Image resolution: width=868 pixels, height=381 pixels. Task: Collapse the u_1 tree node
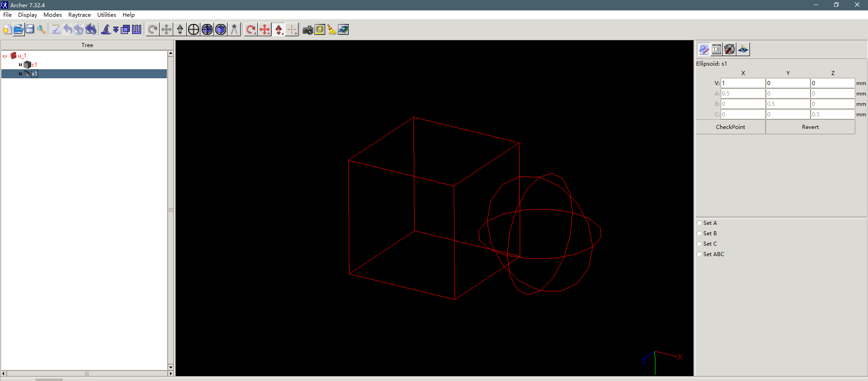click(5, 57)
